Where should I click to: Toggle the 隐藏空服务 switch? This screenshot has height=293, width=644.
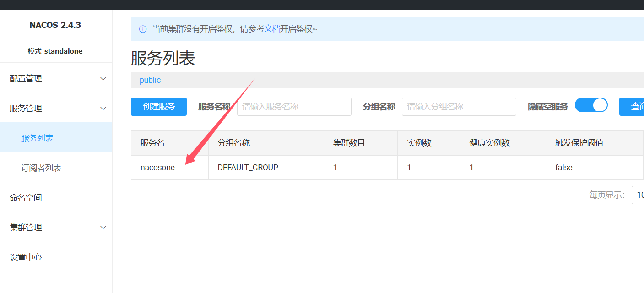click(x=591, y=105)
